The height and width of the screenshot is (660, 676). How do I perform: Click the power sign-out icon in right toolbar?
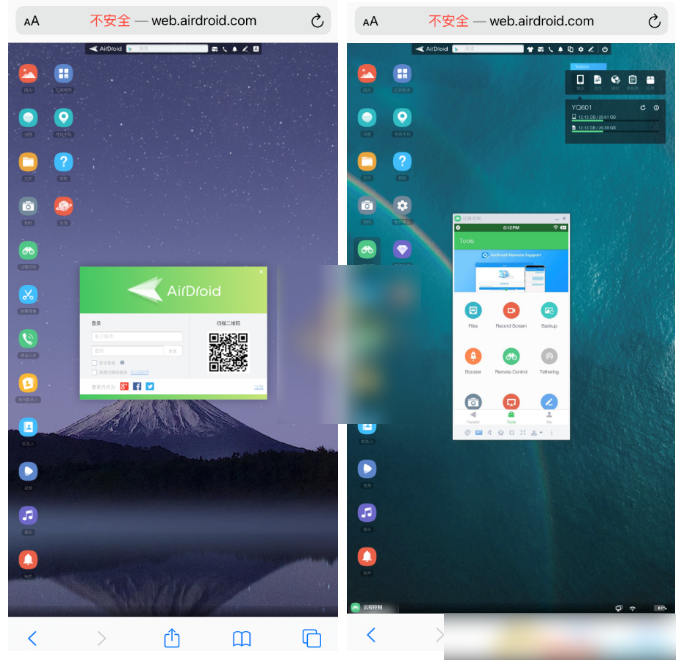pyautogui.click(x=605, y=50)
